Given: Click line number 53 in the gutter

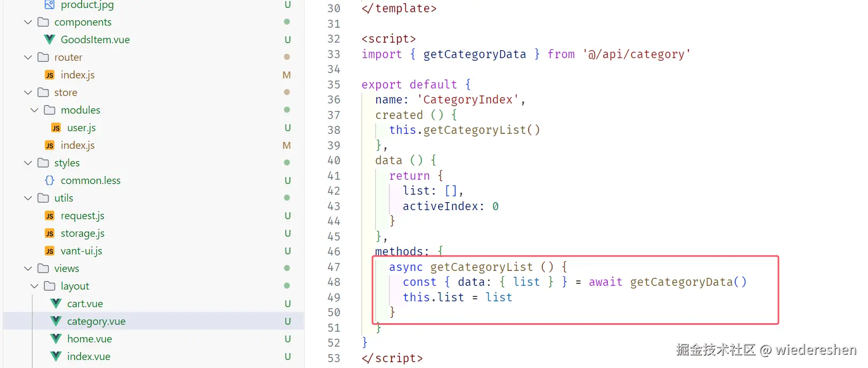Looking at the screenshot, I should click(334, 358).
